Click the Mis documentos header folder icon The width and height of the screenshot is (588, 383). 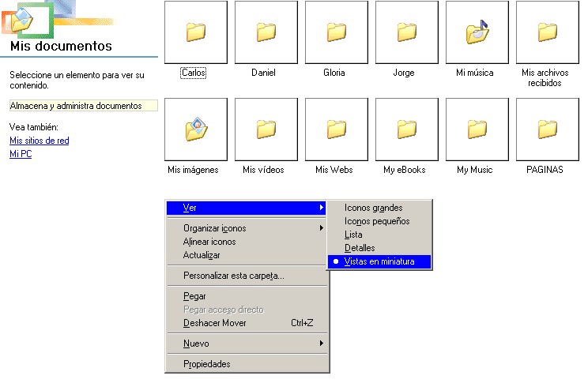(x=22, y=20)
